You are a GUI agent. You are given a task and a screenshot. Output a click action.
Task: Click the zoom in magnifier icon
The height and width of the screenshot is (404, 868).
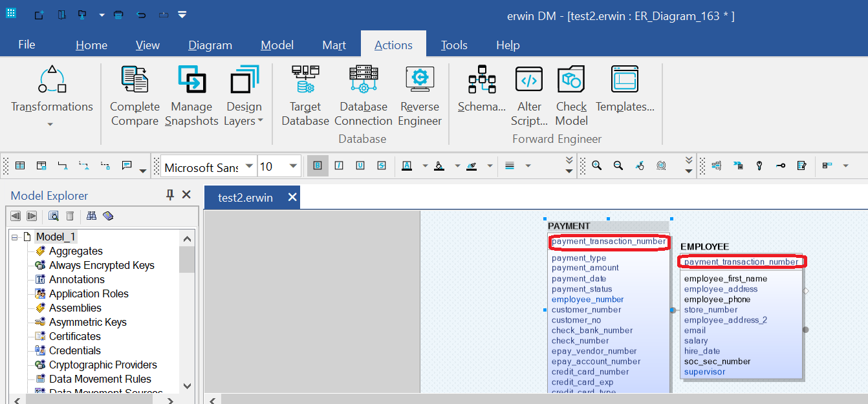coord(596,166)
